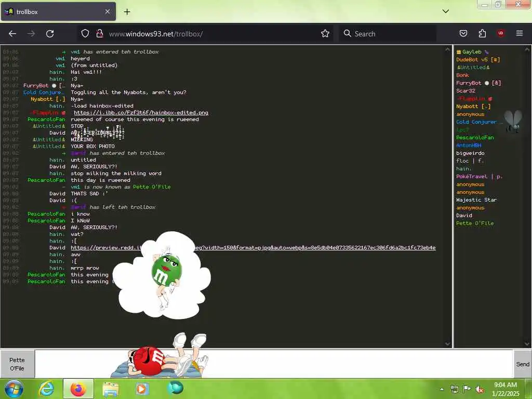Open the Windows Start button
This screenshot has width=532, height=399.
click(x=14, y=389)
